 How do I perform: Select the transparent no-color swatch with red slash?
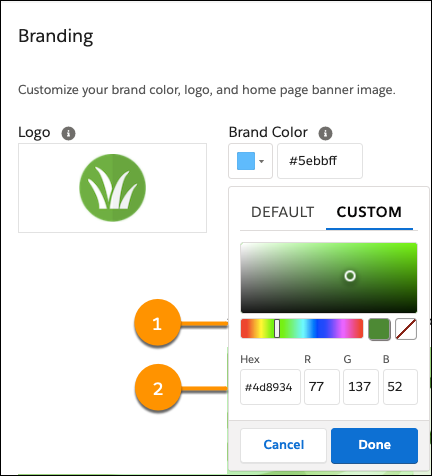406,329
